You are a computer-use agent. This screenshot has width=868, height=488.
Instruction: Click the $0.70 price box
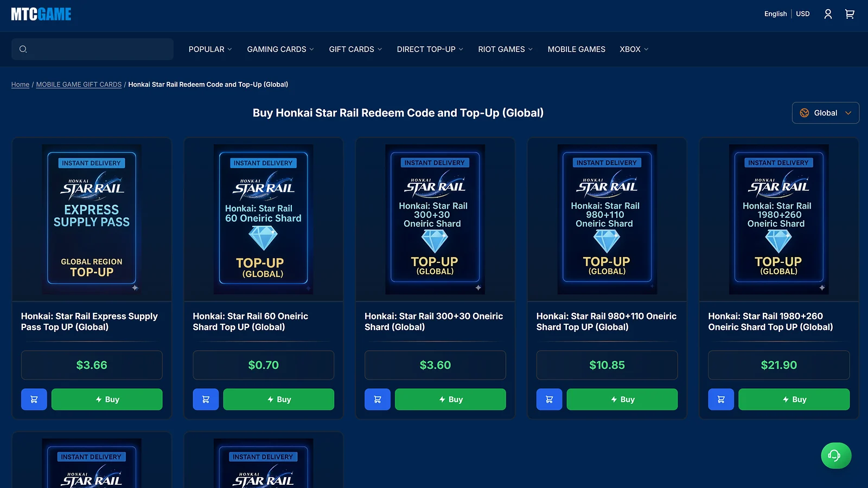click(264, 365)
